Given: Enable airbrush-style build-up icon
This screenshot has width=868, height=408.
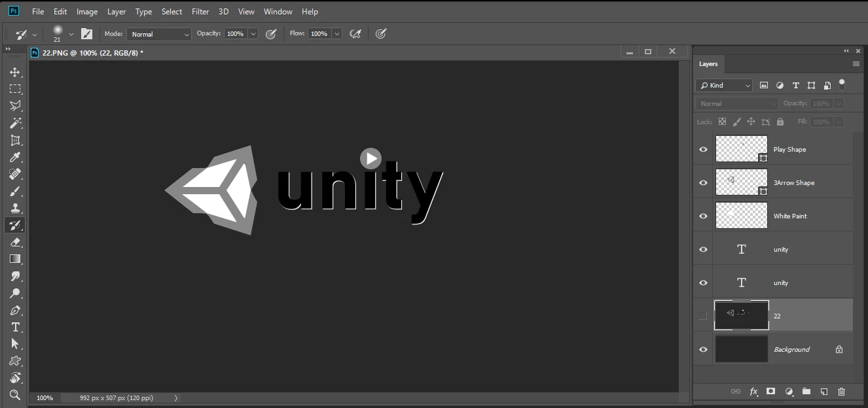Looking at the screenshot, I should click(x=355, y=34).
